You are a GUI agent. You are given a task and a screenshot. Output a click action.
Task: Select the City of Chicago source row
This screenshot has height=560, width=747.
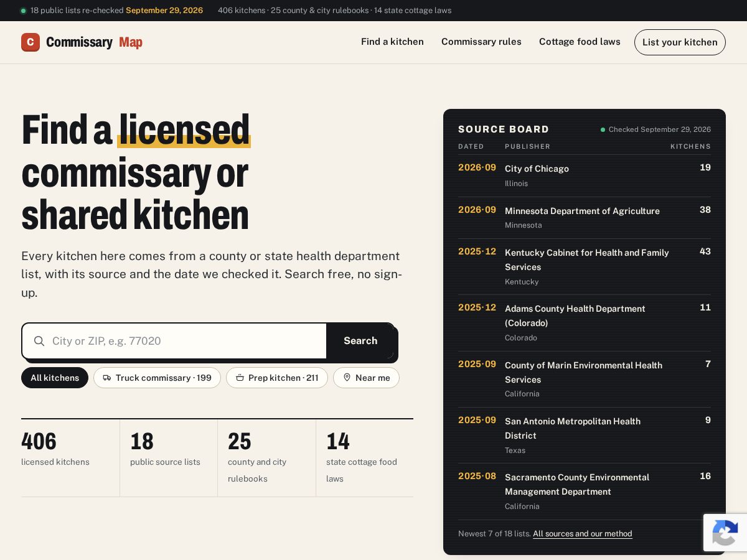pyautogui.click(x=585, y=175)
